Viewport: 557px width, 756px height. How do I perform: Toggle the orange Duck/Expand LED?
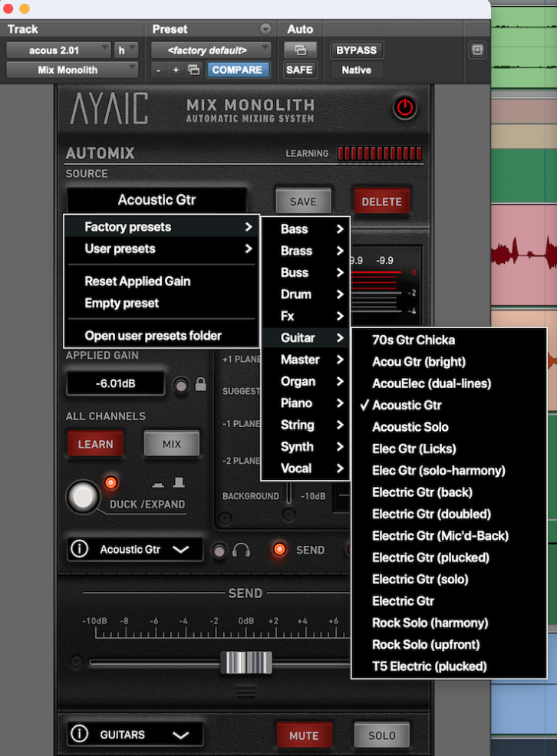111,482
